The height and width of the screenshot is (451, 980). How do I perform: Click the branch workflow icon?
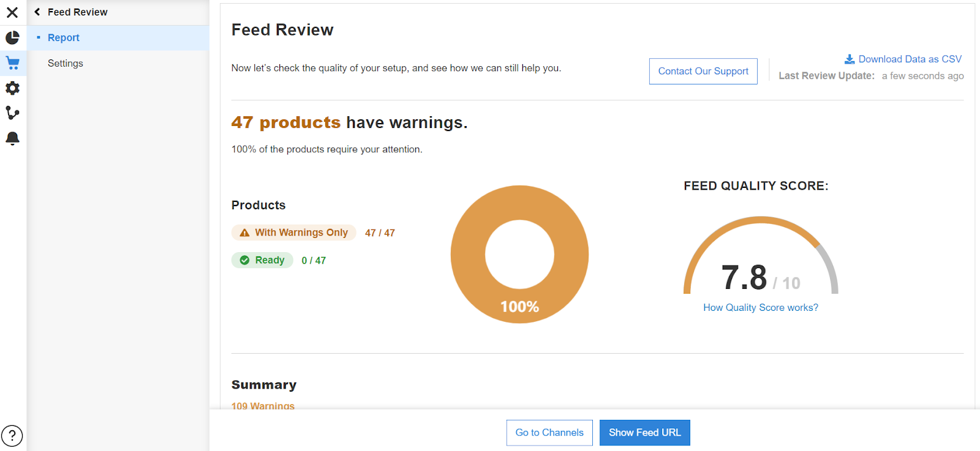[x=12, y=113]
